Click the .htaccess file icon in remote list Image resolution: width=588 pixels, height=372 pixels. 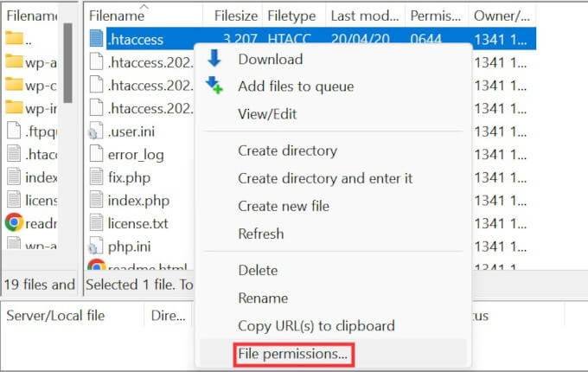(96, 39)
